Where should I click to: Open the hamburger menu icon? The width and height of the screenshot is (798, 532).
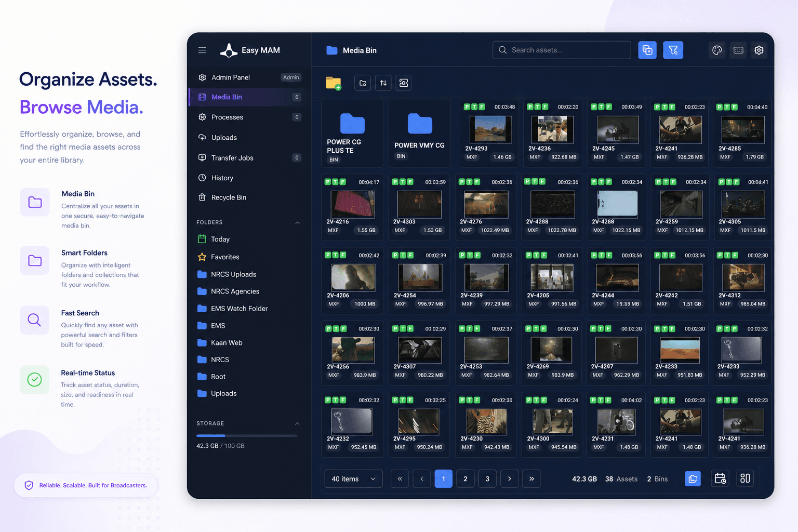[x=202, y=50]
